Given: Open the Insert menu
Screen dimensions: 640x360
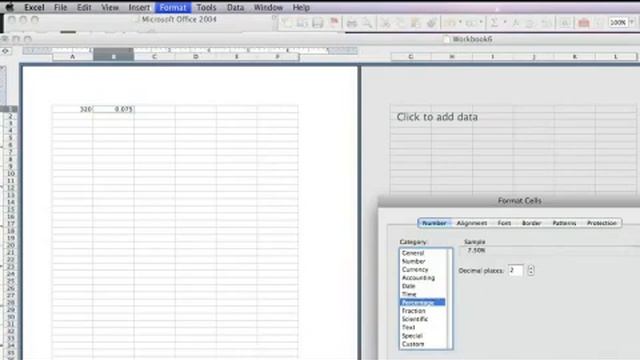Looking at the screenshot, I should click(139, 7).
